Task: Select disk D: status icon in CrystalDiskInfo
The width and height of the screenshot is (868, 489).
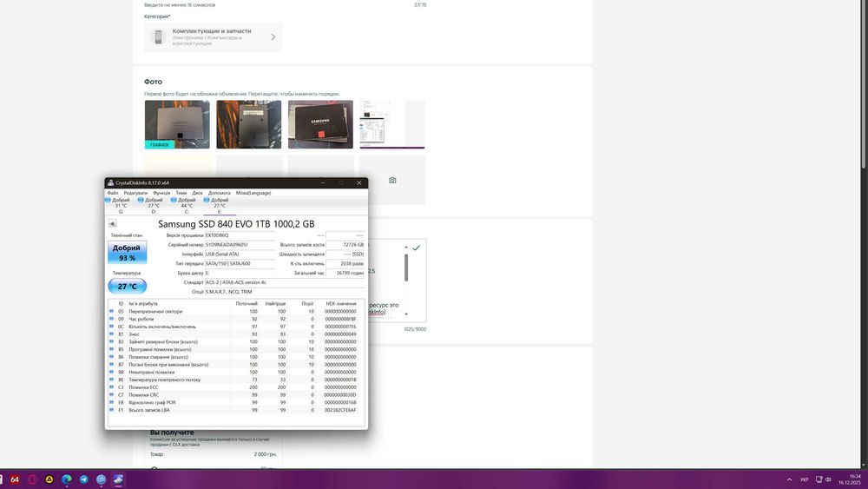Action: [141, 200]
